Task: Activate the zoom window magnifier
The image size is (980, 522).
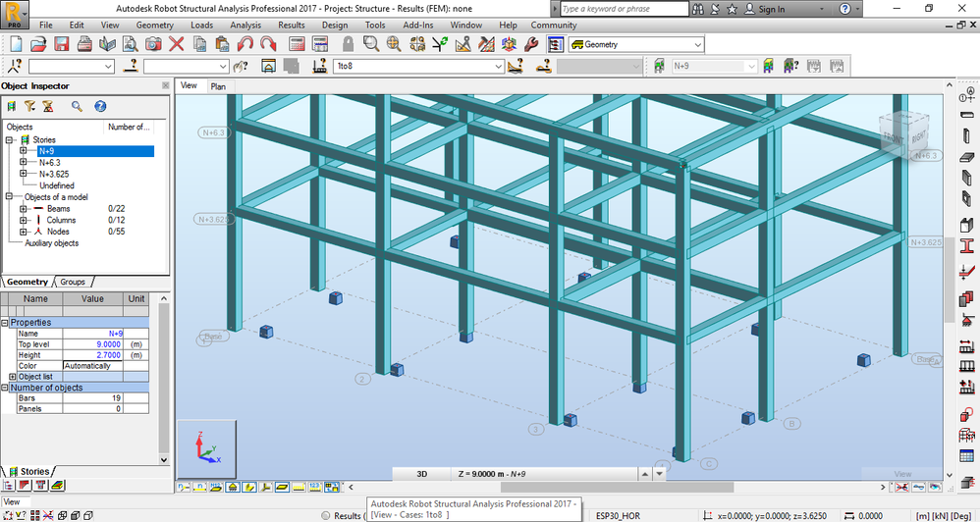Action: (371, 44)
